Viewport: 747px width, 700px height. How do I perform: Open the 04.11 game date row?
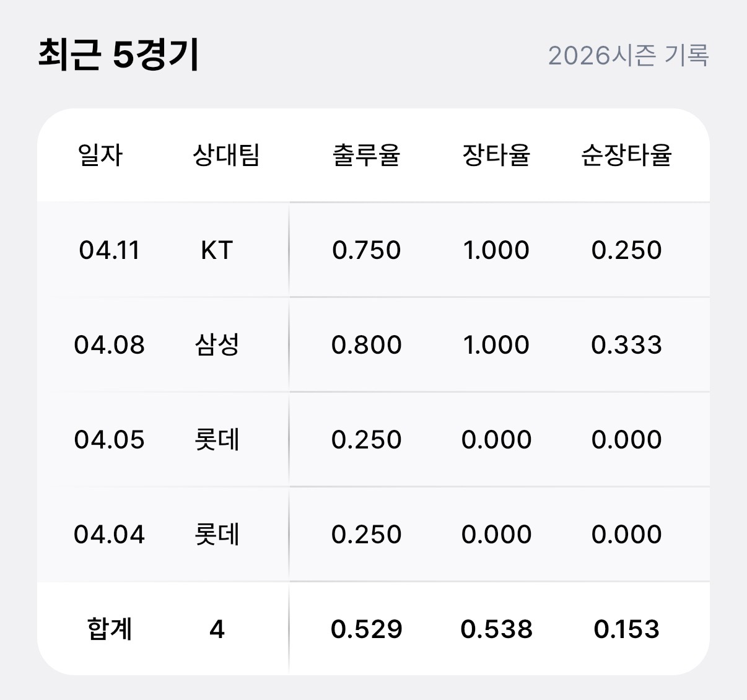109,250
